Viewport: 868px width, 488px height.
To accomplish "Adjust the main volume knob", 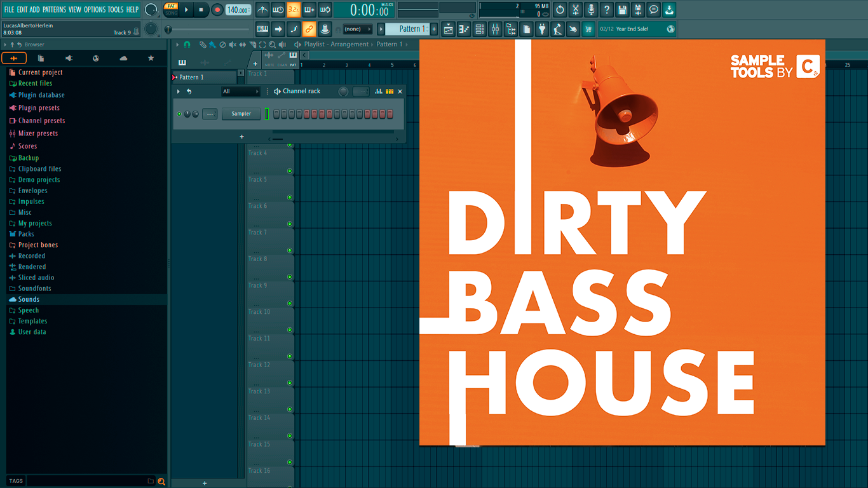I will tap(151, 10).
